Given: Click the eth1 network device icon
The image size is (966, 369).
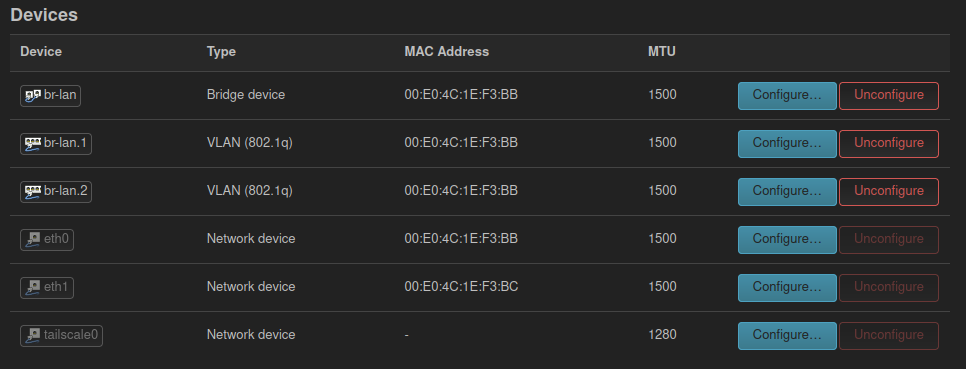Looking at the screenshot, I should coord(33,288).
